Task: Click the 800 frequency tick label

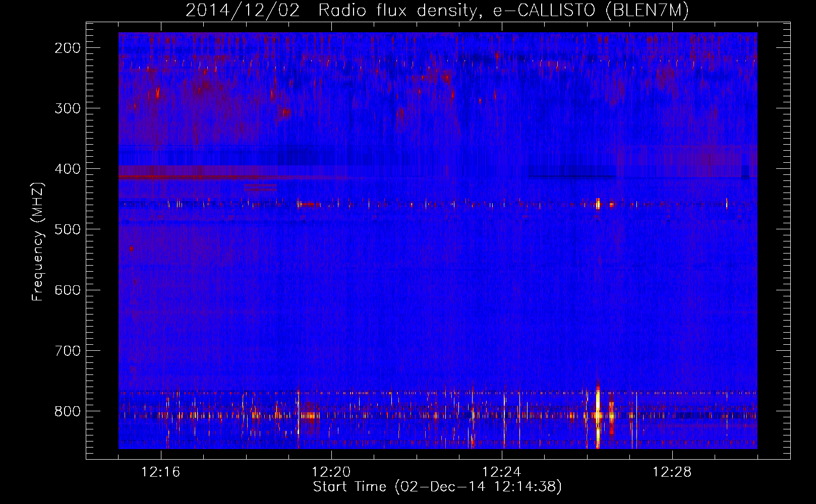Action: coord(68,411)
